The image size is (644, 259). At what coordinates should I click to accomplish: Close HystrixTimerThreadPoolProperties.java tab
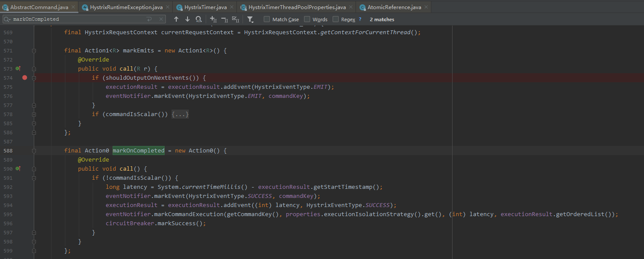click(x=350, y=7)
